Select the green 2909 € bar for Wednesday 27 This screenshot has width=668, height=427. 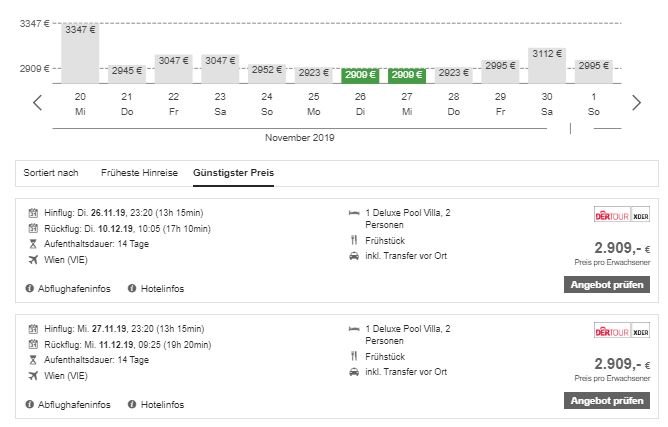click(407, 75)
